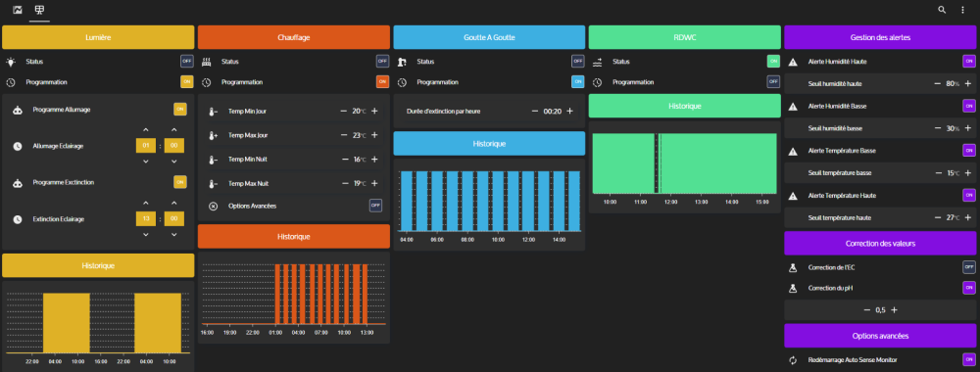Select the second dashboard view tab

[x=39, y=10]
